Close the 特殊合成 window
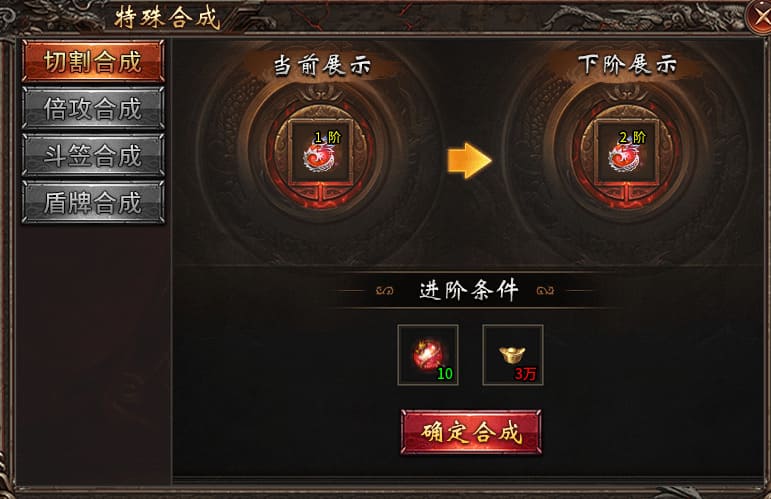Viewport: 771px width, 499px height. pos(759,16)
